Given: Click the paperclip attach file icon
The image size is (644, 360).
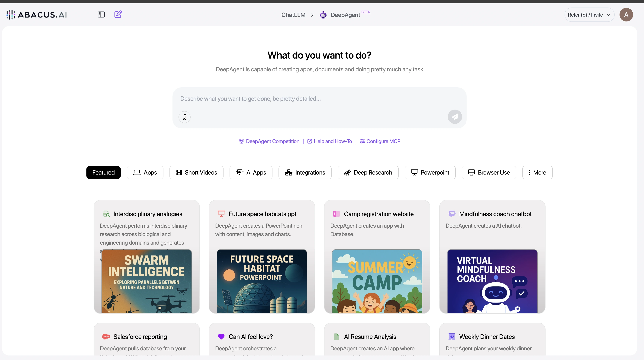Looking at the screenshot, I should point(184,117).
